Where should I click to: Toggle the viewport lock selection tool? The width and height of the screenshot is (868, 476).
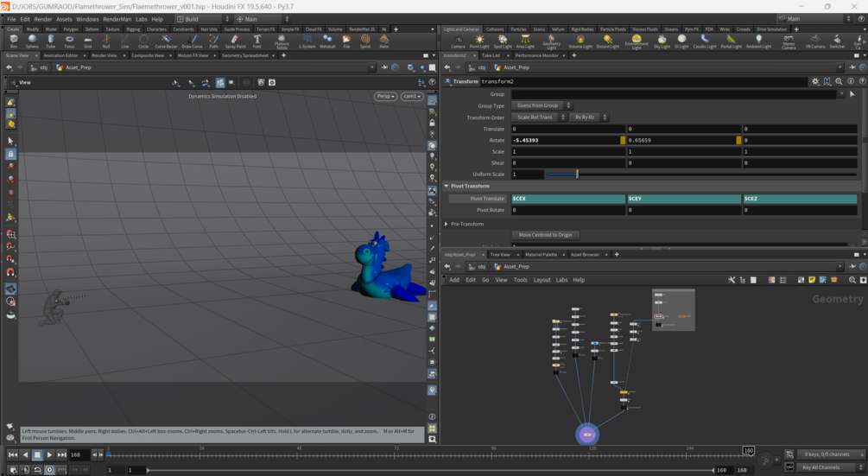click(10, 154)
